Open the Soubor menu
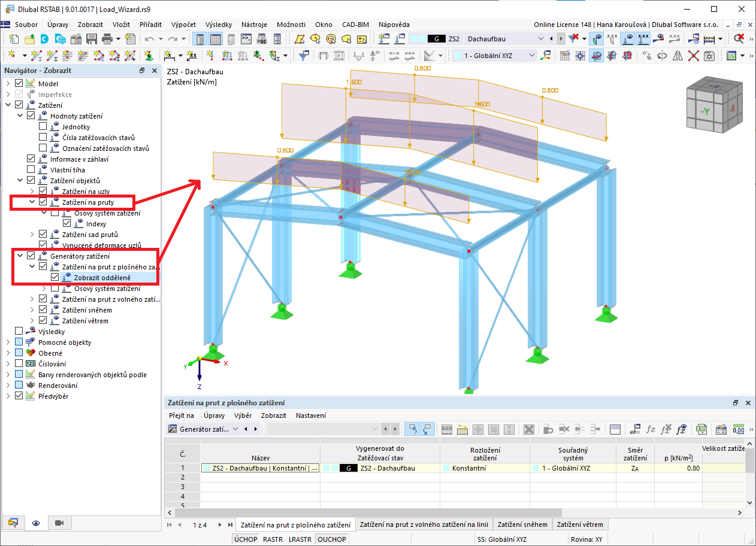Image resolution: width=756 pixels, height=546 pixels. point(26,25)
